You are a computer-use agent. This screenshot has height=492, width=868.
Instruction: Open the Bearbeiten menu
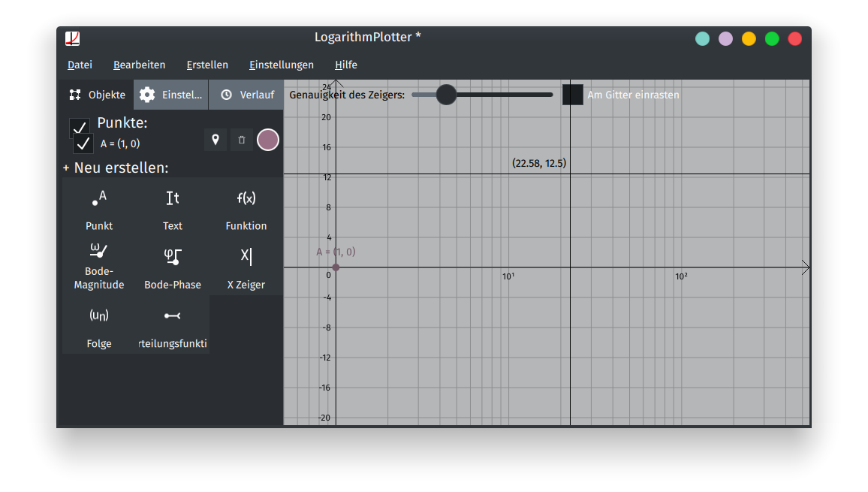(140, 65)
